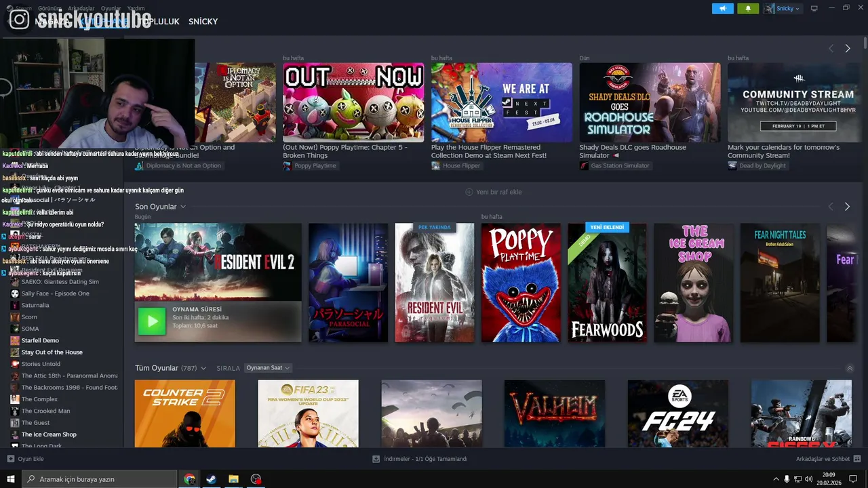Select Stories Untold in library list
The width and height of the screenshot is (868, 488).
point(41,364)
